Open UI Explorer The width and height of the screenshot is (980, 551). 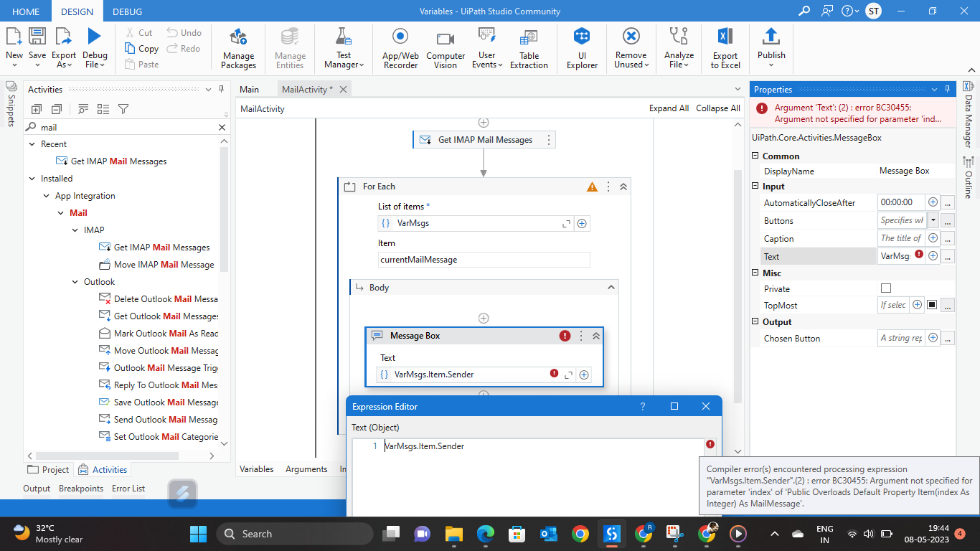click(582, 49)
